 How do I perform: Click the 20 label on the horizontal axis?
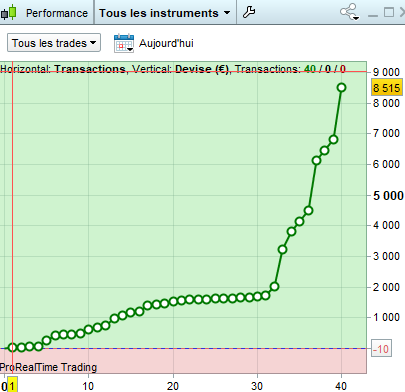pos(173,386)
